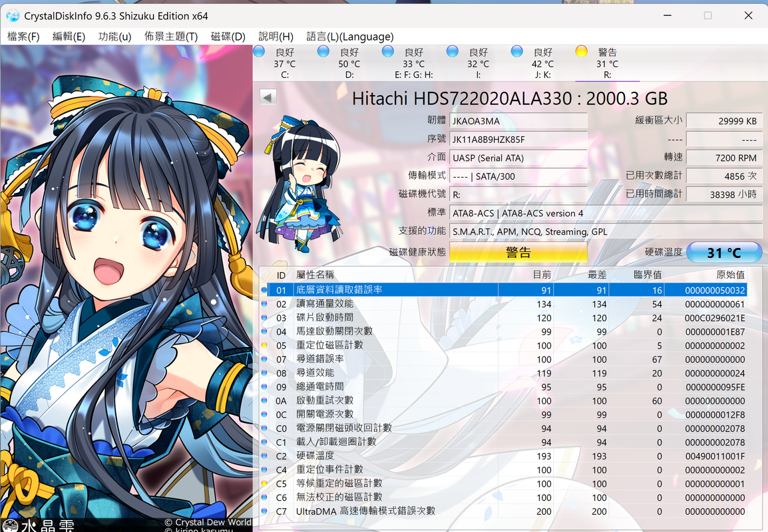The width and height of the screenshot is (768, 532).
Task: Click the interface field UASP (Serial ATA)
Action: coord(518,158)
